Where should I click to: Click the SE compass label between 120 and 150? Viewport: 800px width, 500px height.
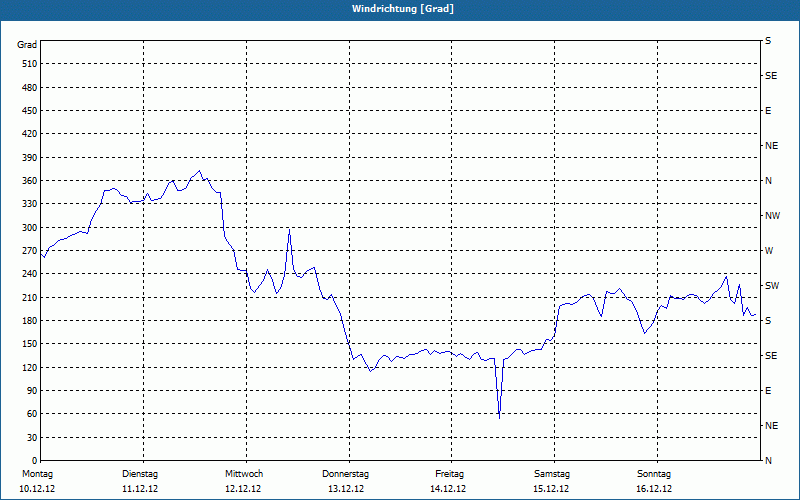click(771, 356)
